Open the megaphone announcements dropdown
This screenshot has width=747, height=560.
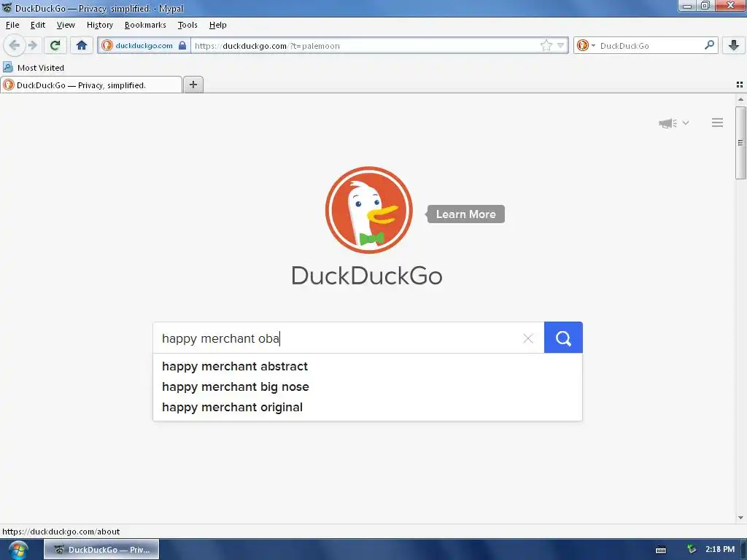coord(673,122)
